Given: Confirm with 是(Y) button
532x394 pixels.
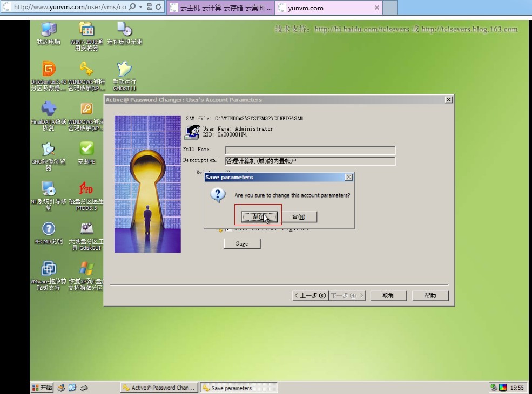Looking at the screenshot, I should tap(259, 216).
